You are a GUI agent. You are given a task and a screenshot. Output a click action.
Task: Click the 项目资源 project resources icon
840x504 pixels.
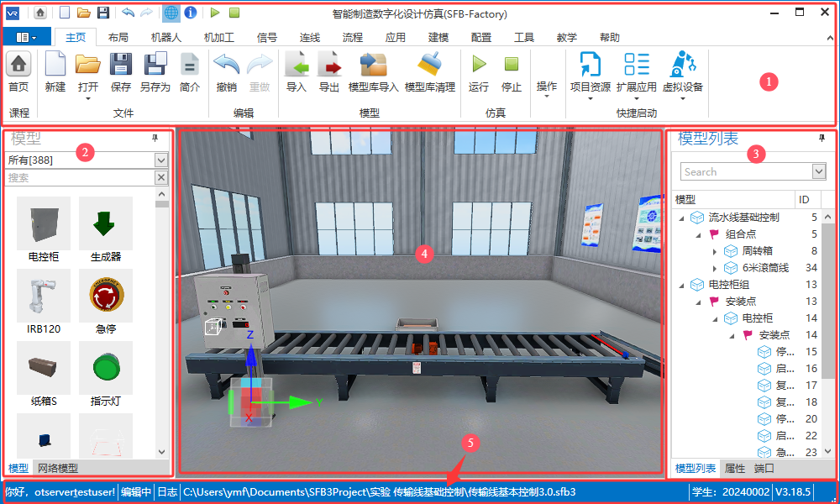pyautogui.click(x=590, y=66)
